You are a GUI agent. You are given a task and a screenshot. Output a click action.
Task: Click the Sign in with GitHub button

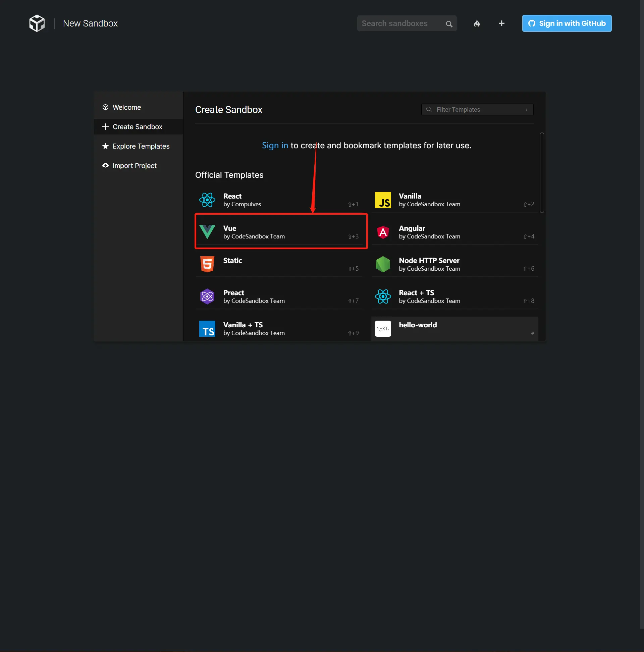tap(567, 23)
